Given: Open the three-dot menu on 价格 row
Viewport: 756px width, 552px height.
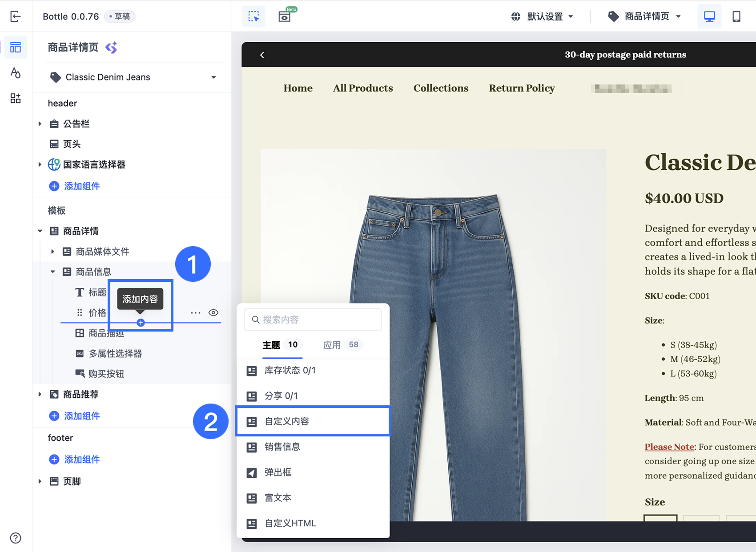Looking at the screenshot, I should pos(196,312).
